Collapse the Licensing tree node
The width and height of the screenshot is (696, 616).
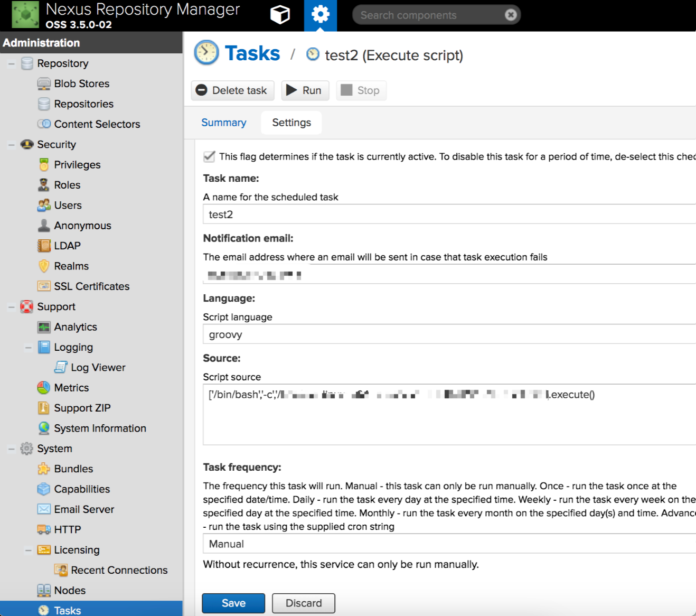tap(28, 550)
